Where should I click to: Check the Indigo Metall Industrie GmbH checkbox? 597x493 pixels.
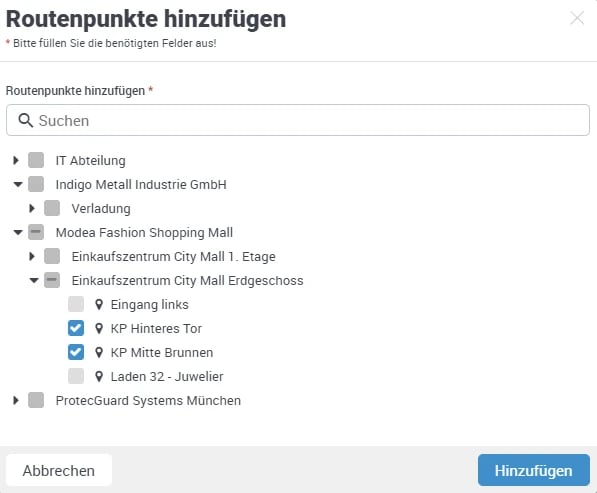pos(36,184)
